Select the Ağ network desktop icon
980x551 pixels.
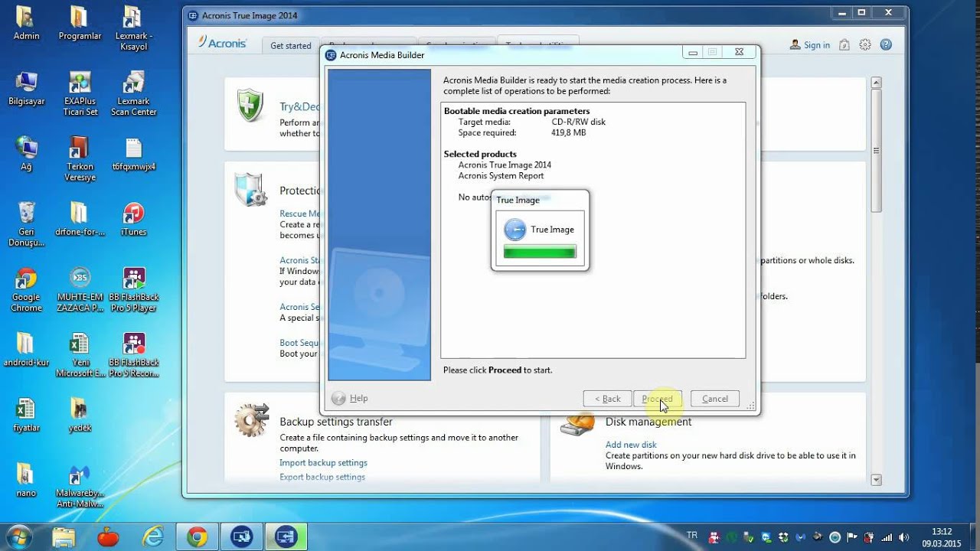(x=26, y=154)
